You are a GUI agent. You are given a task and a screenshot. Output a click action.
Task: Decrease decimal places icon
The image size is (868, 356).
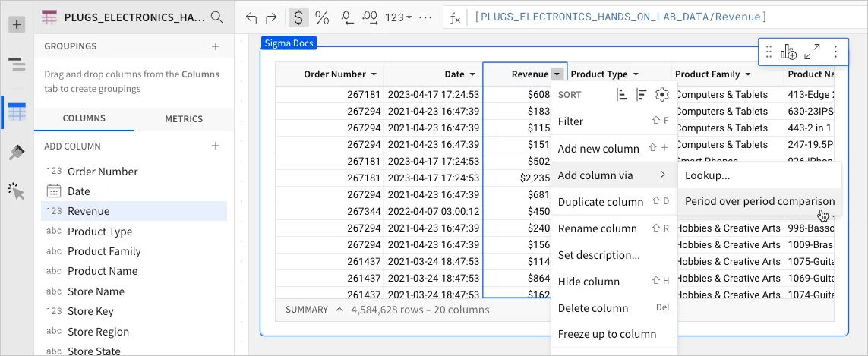[347, 17]
